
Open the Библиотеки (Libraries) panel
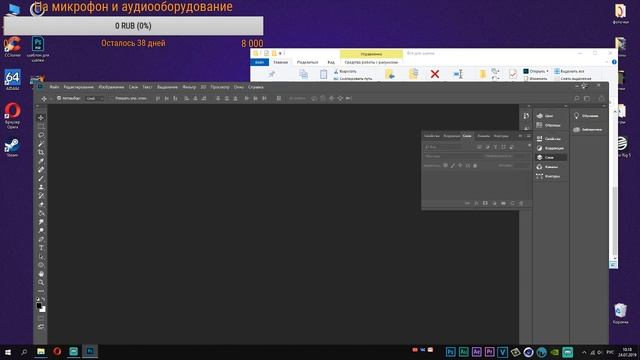click(588, 129)
